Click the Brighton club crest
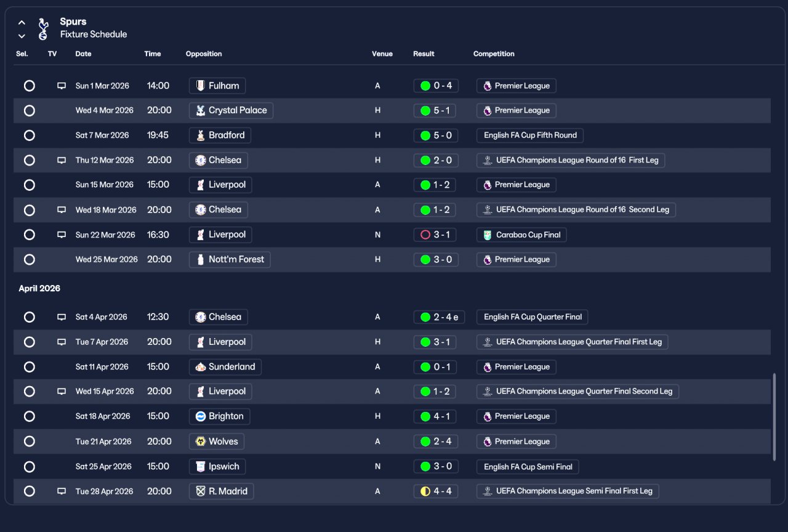This screenshot has width=788, height=532. [200, 416]
